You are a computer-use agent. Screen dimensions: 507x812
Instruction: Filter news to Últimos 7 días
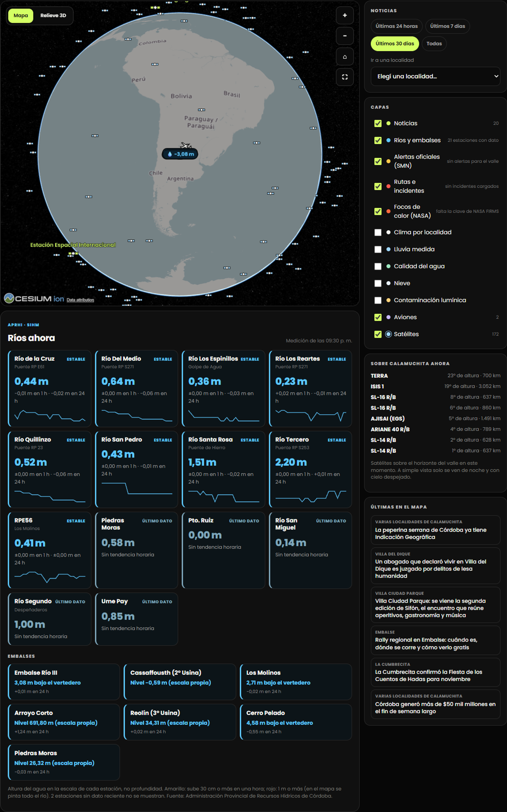447,26
